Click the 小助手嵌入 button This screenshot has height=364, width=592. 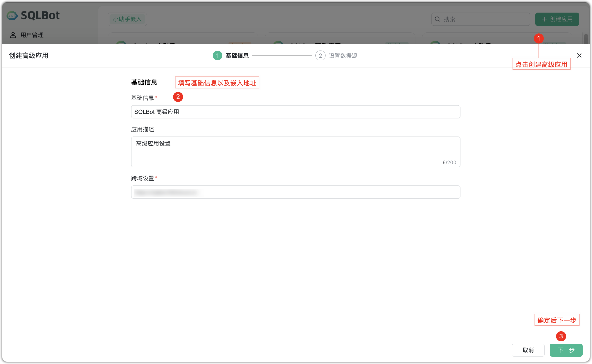[127, 19]
